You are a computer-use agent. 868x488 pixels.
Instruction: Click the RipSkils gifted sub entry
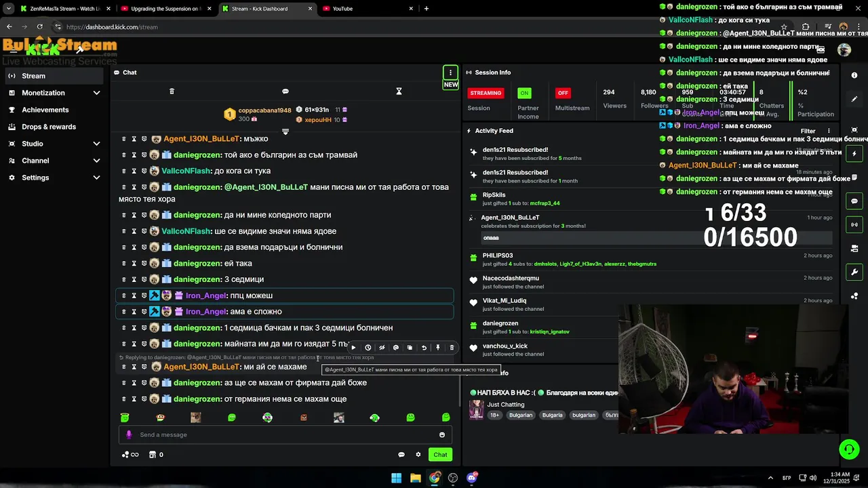tap(651, 199)
